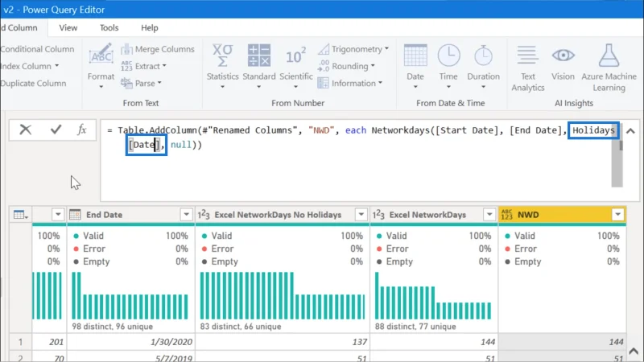Launch Vision AI insight

click(x=563, y=62)
